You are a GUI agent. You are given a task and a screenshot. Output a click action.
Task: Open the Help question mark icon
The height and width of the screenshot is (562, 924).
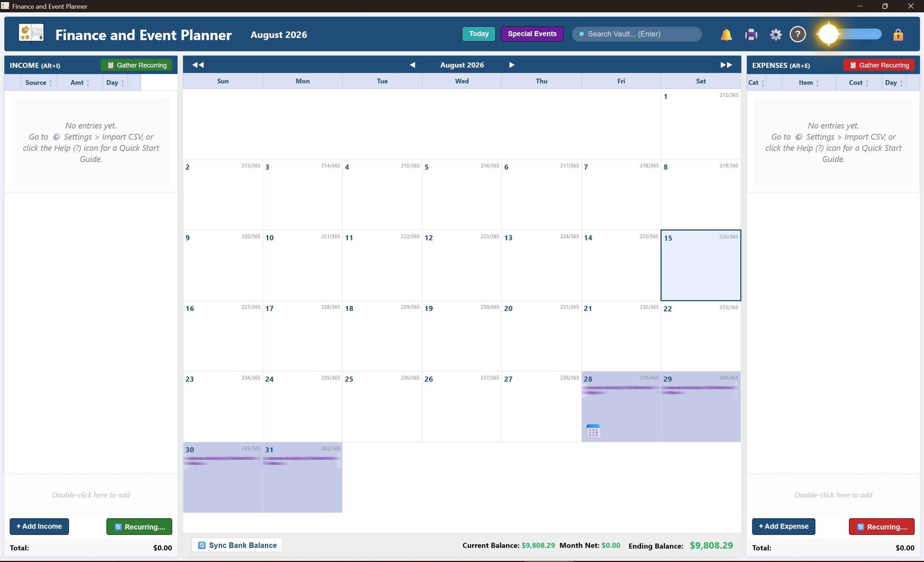click(x=798, y=35)
